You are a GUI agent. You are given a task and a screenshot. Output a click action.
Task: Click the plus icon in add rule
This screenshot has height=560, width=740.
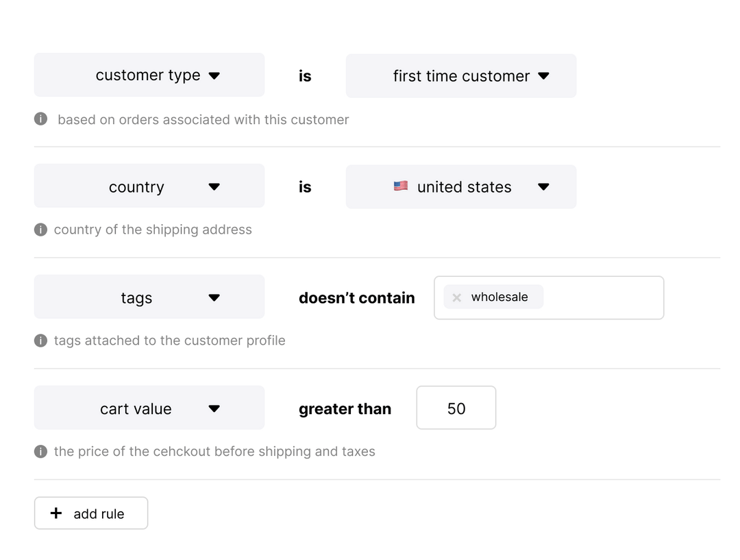[56, 513]
